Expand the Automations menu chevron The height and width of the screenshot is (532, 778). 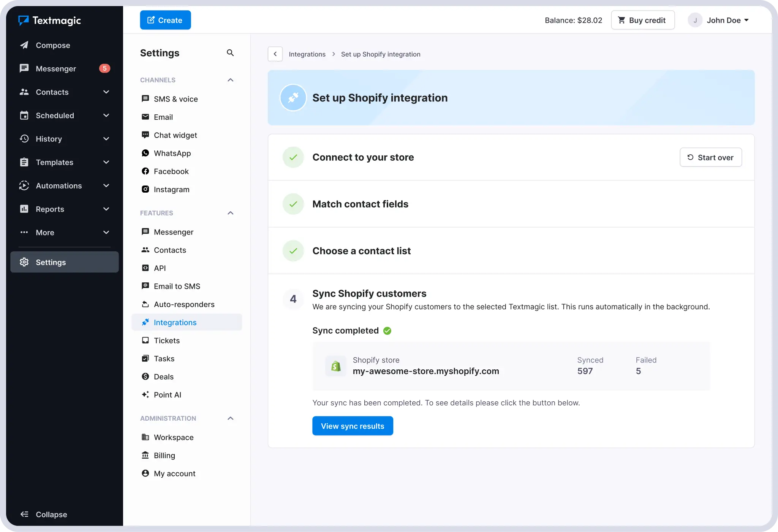(106, 185)
